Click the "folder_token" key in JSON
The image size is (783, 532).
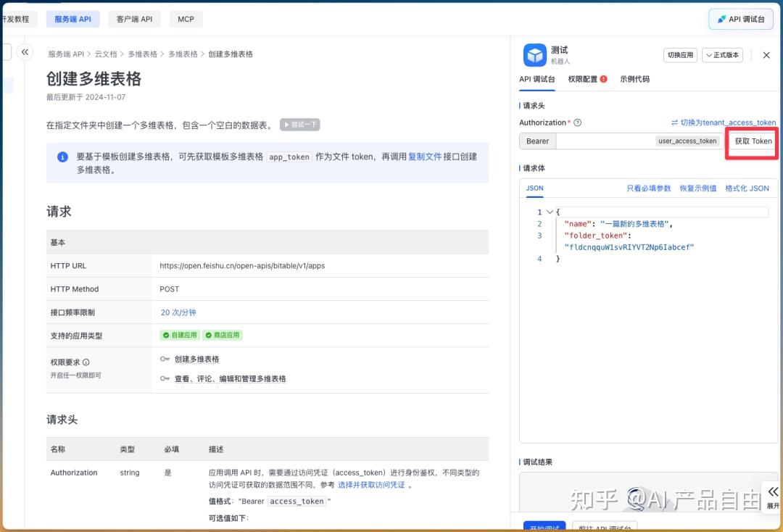click(596, 236)
